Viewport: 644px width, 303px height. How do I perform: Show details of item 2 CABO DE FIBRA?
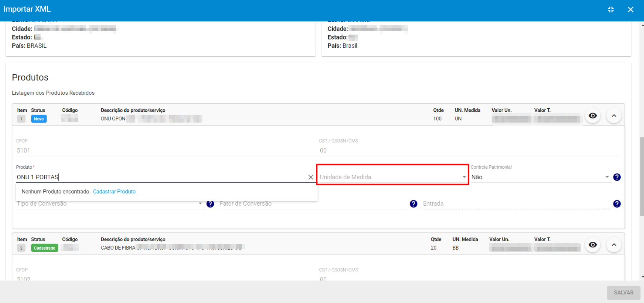[x=593, y=245]
